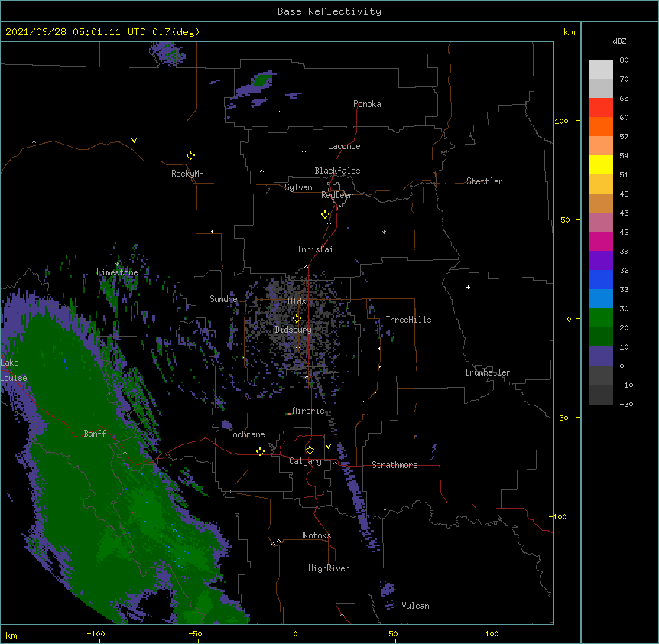Click the Base_Reflectivity title text

pyautogui.click(x=329, y=11)
